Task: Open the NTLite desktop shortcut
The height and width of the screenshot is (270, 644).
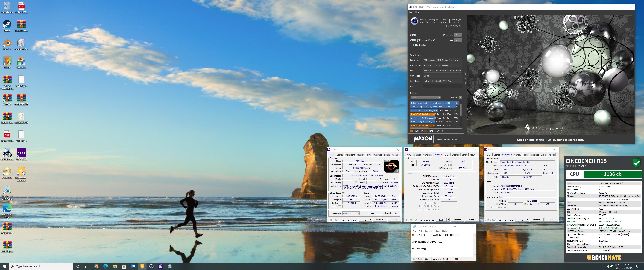Action: pyautogui.click(x=7, y=63)
